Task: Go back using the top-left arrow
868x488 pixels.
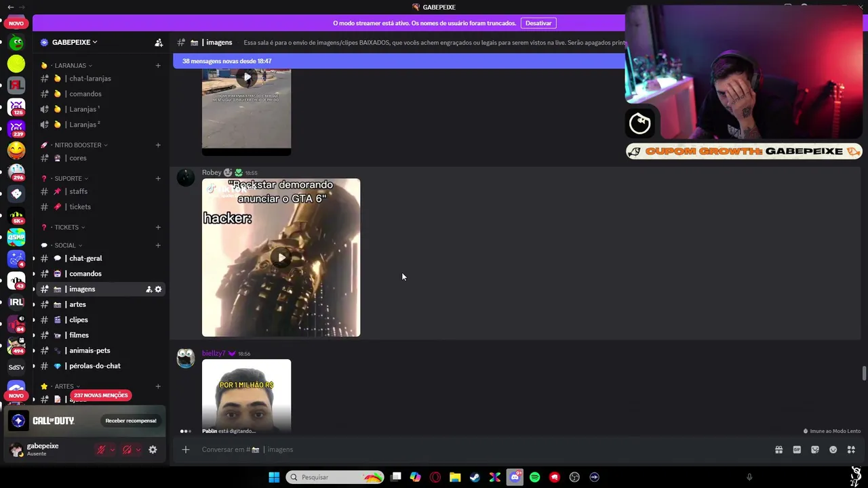Action: click(10, 7)
